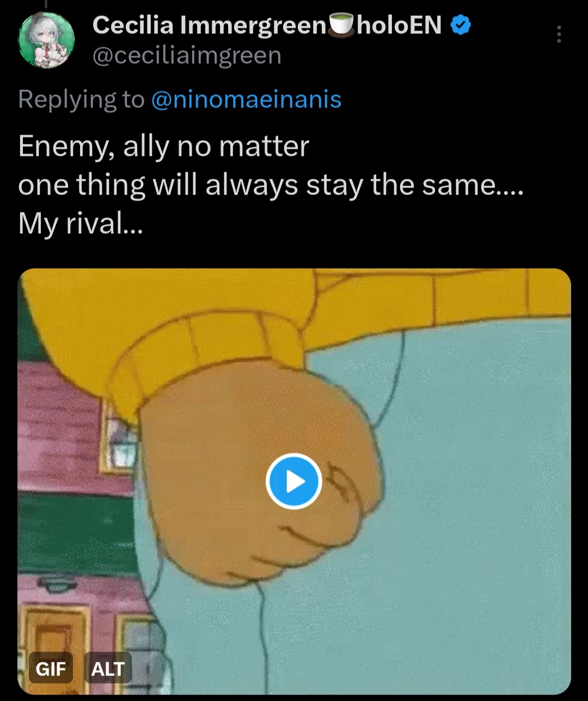Click the "Replying to" label
588x701 pixels.
[81, 99]
